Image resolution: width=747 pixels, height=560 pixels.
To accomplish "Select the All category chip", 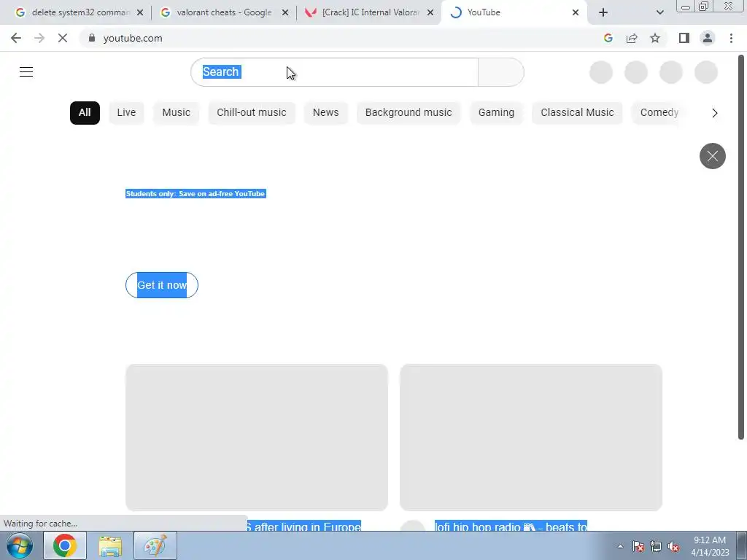I will point(85,113).
